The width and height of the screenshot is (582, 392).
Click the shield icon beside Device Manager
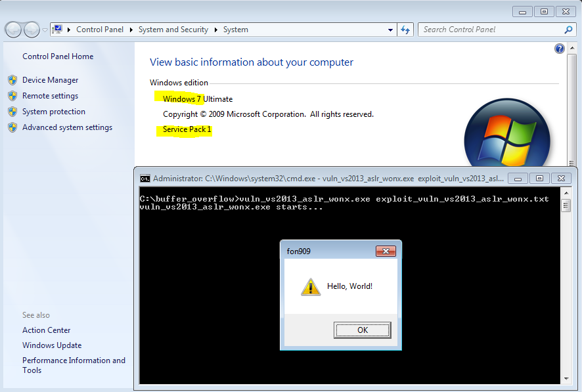click(12, 80)
